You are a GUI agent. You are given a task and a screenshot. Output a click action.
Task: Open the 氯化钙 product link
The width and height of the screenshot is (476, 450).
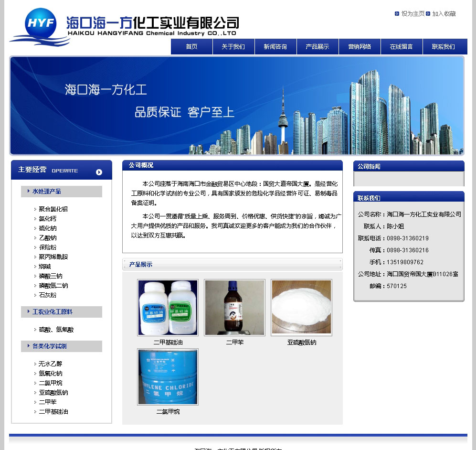click(48, 219)
